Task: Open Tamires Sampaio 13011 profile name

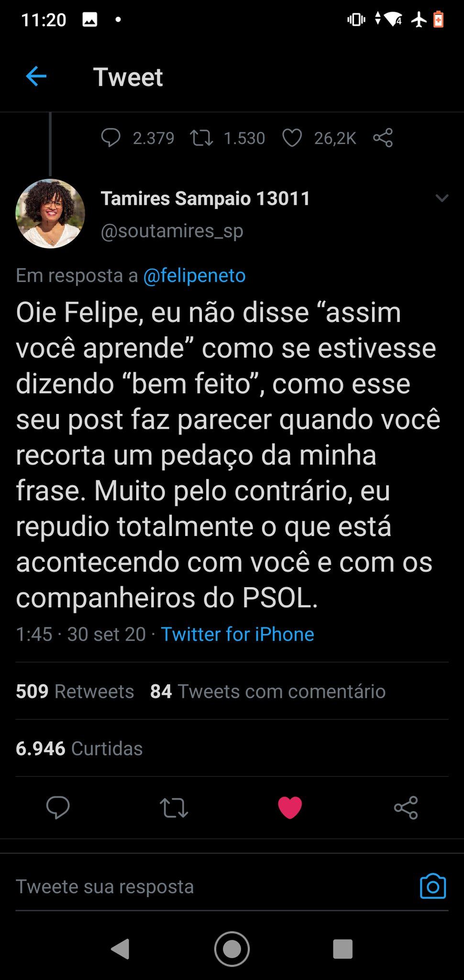Action: (205, 199)
